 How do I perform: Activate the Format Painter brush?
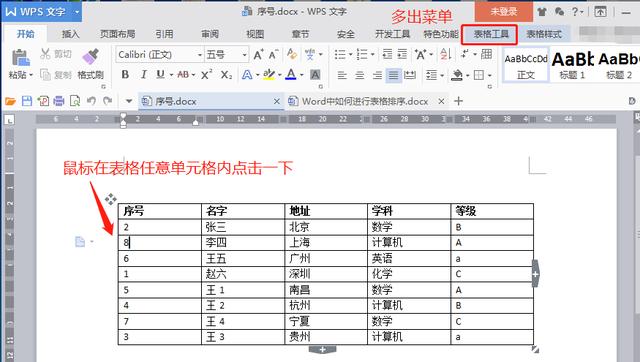pos(90,57)
